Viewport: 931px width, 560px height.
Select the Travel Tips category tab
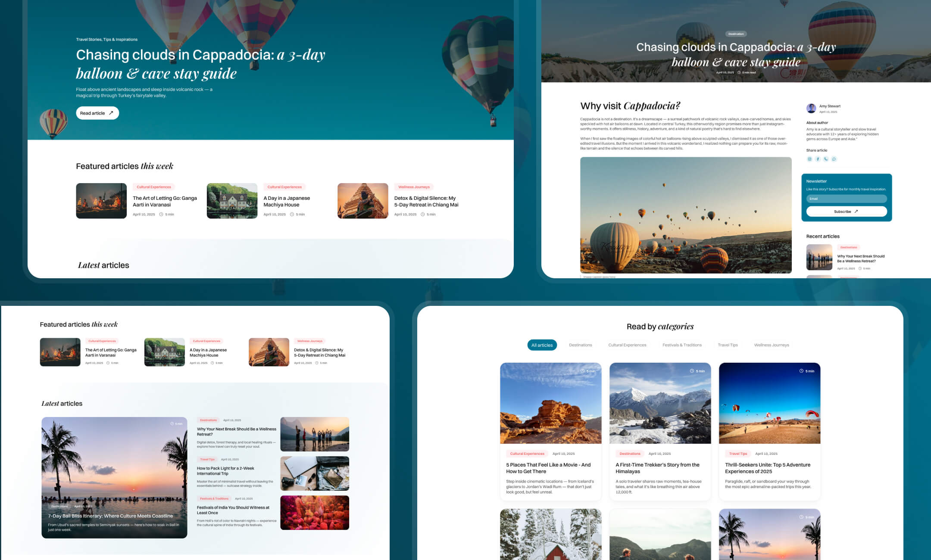point(728,345)
